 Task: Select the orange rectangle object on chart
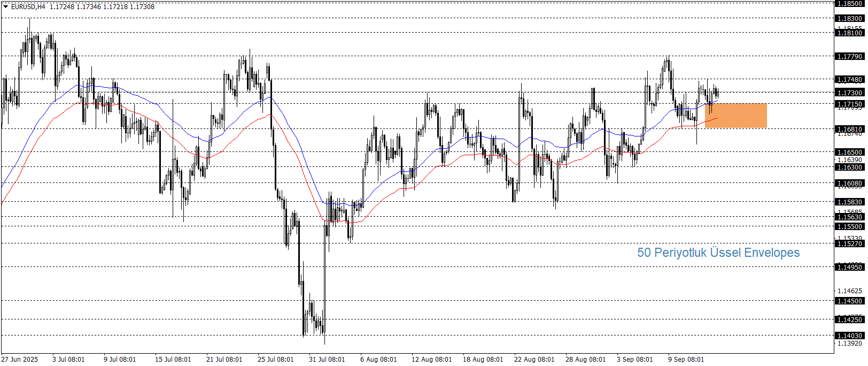tap(736, 116)
